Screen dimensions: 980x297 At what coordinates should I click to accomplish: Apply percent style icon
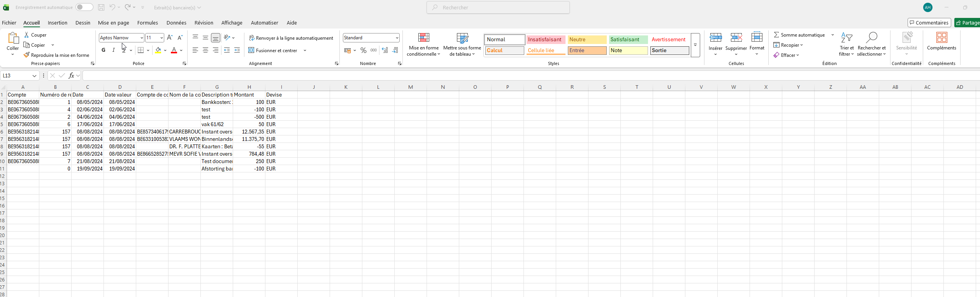(364, 50)
